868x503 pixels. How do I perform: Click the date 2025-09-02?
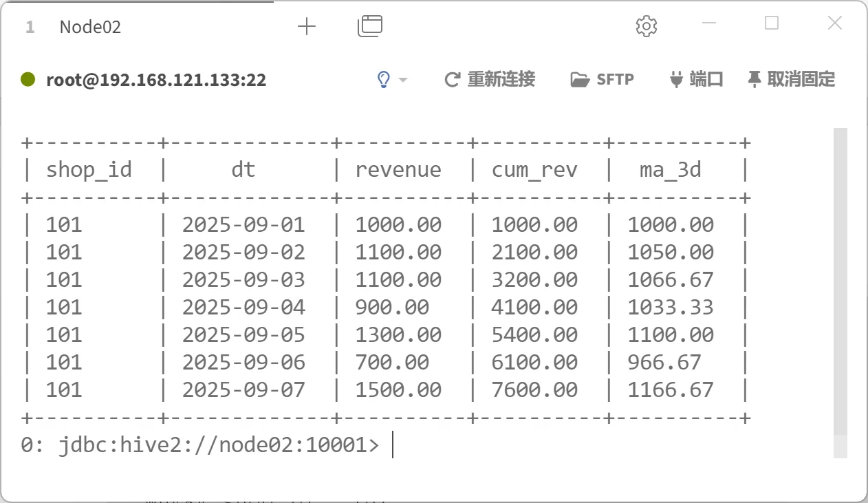point(243,252)
